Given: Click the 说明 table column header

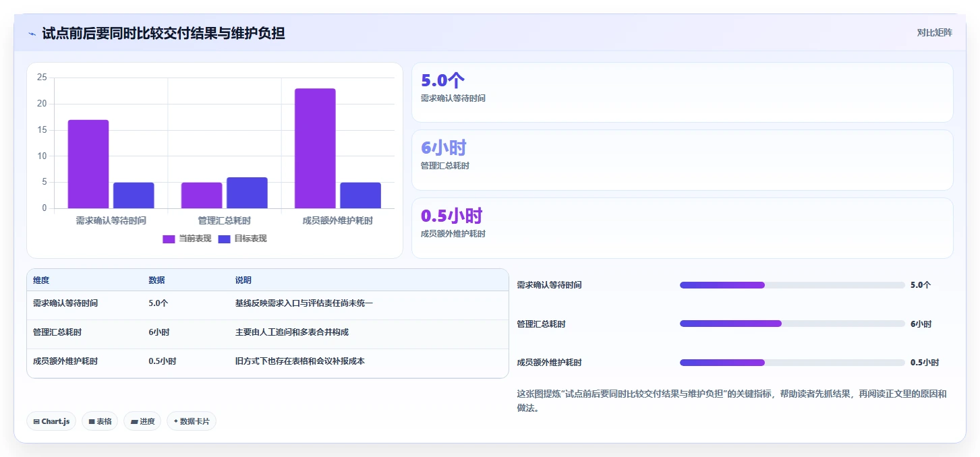Looking at the screenshot, I should (x=243, y=280).
